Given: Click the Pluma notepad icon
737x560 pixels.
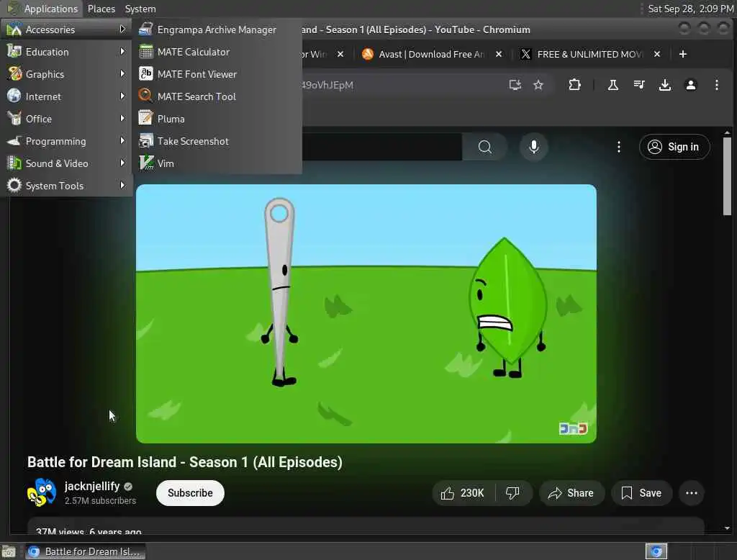Looking at the screenshot, I should pos(145,119).
